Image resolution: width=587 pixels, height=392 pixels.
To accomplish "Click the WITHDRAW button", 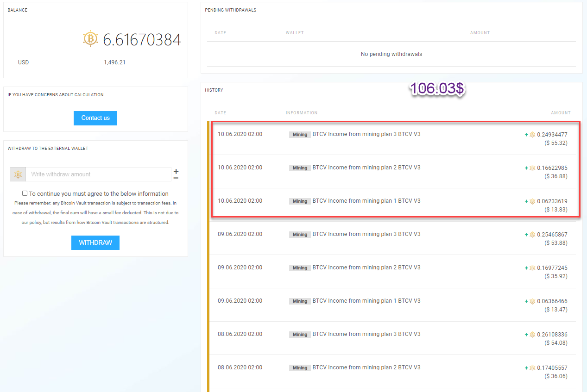I will (95, 243).
